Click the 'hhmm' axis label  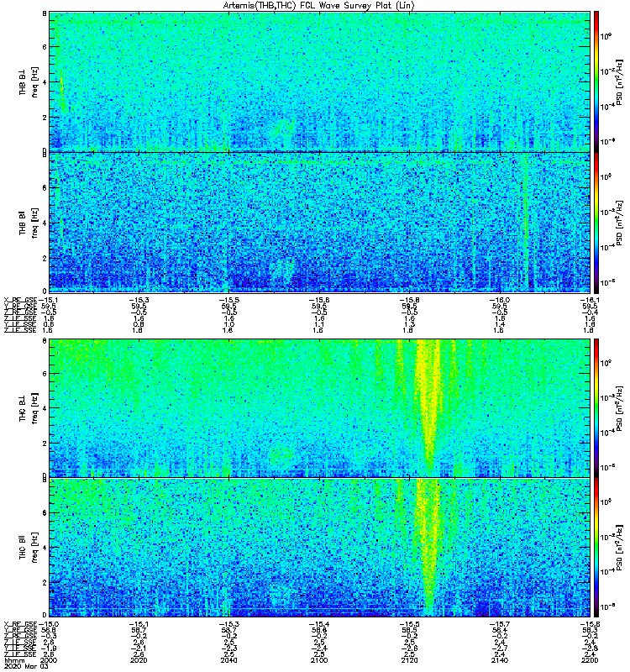point(14,660)
